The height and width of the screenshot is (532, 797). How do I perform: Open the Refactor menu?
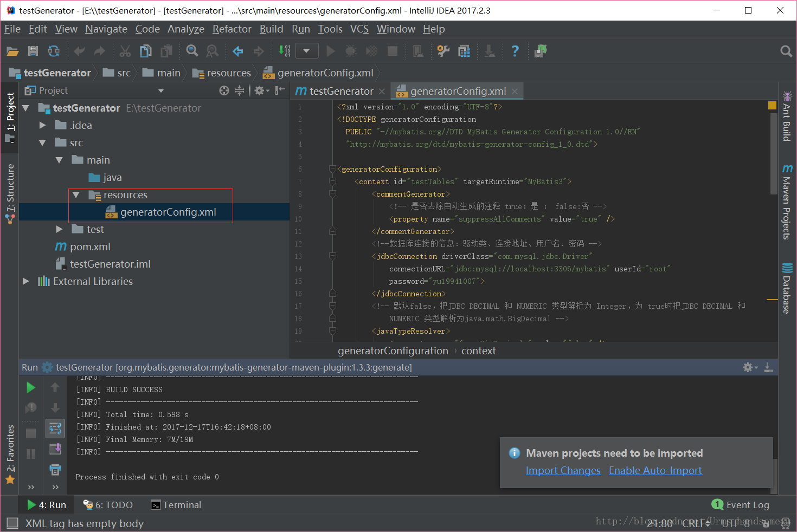(232, 29)
